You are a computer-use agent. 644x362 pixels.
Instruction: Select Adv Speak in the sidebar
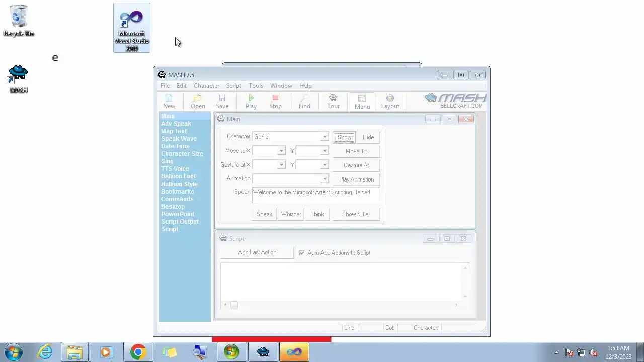click(176, 124)
